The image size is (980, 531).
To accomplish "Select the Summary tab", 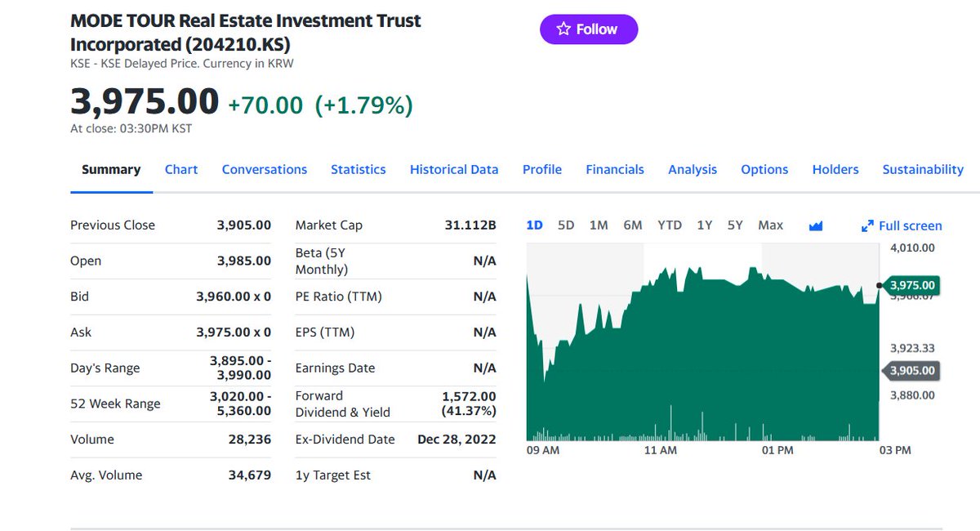I will [111, 170].
